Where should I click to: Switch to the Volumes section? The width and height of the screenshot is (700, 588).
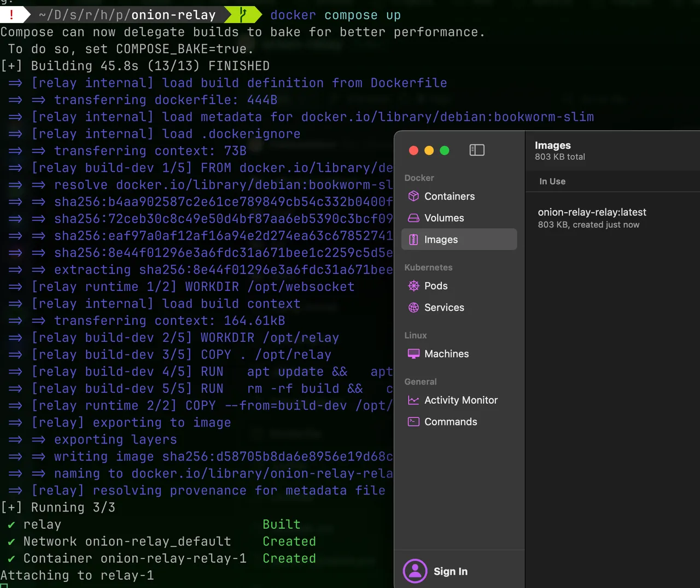[x=444, y=218]
